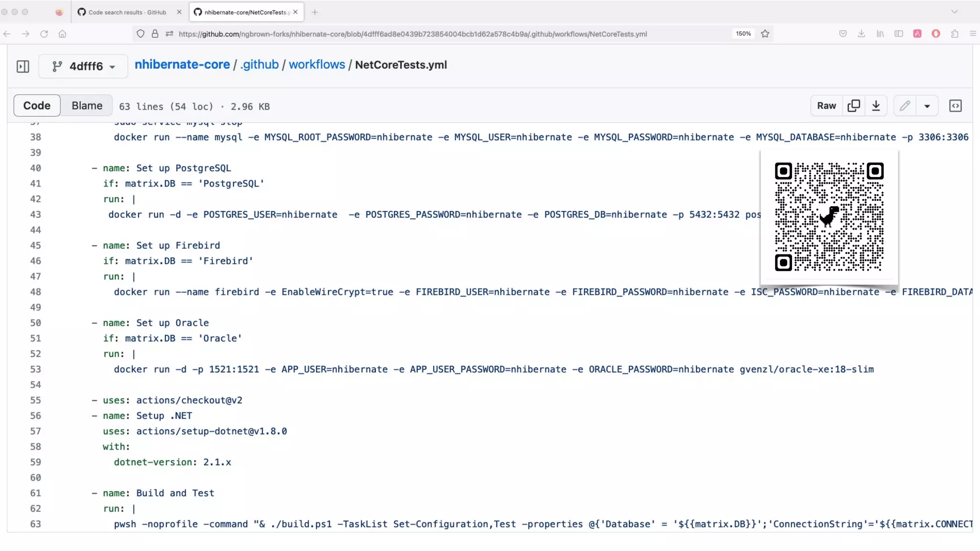Switch to Blame view

[87, 106]
